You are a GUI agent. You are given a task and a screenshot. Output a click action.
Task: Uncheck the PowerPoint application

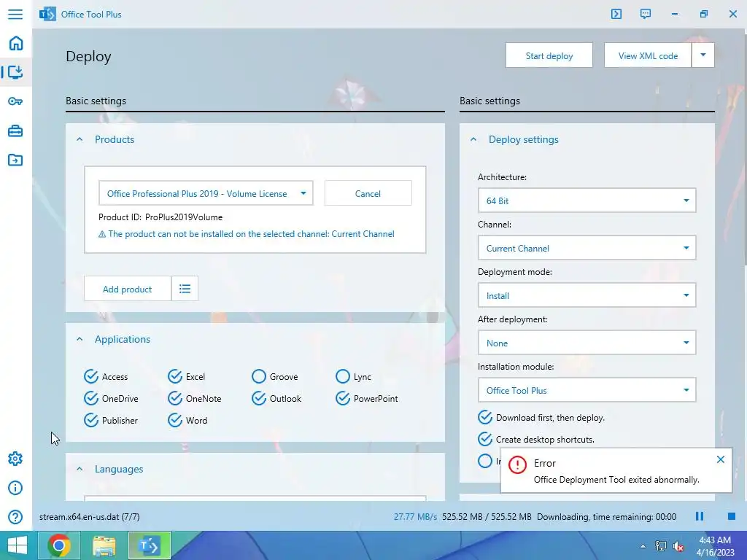pos(343,399)
